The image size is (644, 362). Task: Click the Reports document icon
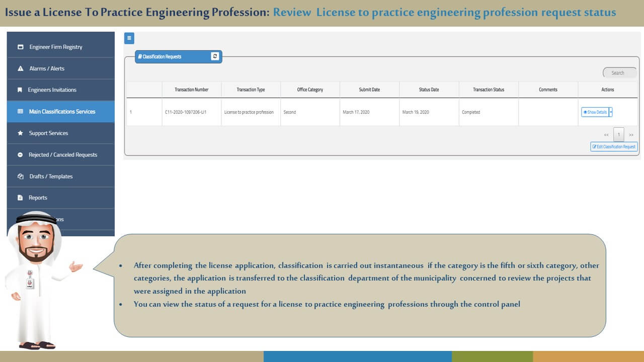click(x=20, y=198)
